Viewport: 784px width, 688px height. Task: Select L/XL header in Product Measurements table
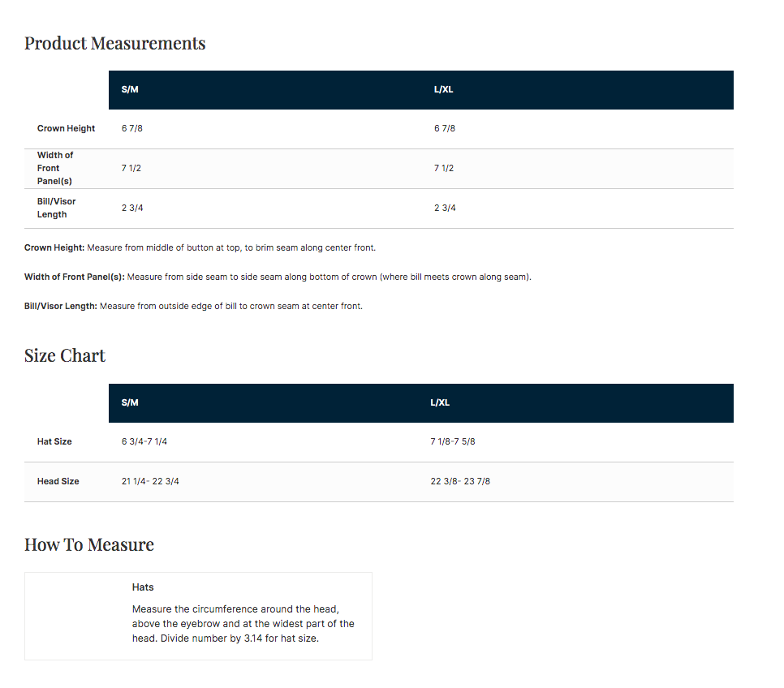click(443, 89)
